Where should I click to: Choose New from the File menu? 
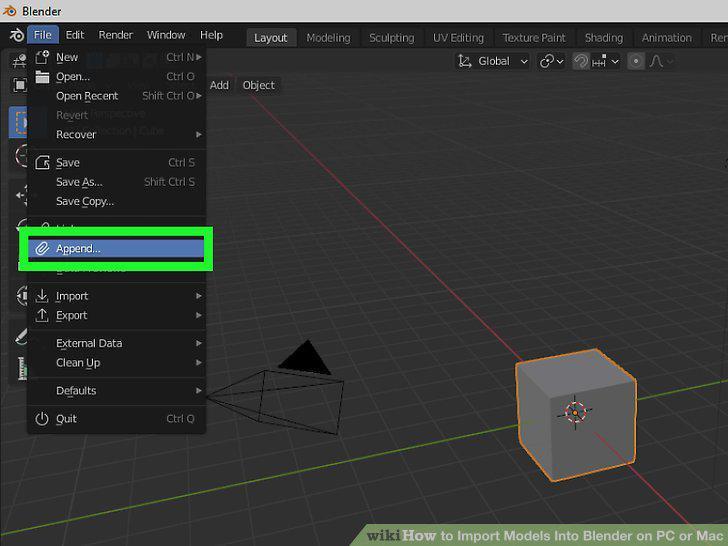[x=117, y=57]
